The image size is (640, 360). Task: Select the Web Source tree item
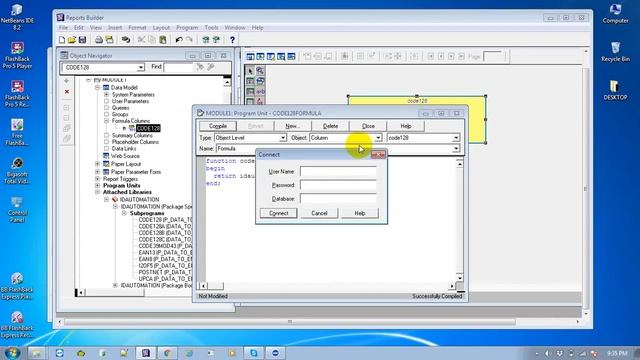tap(125, 156)
